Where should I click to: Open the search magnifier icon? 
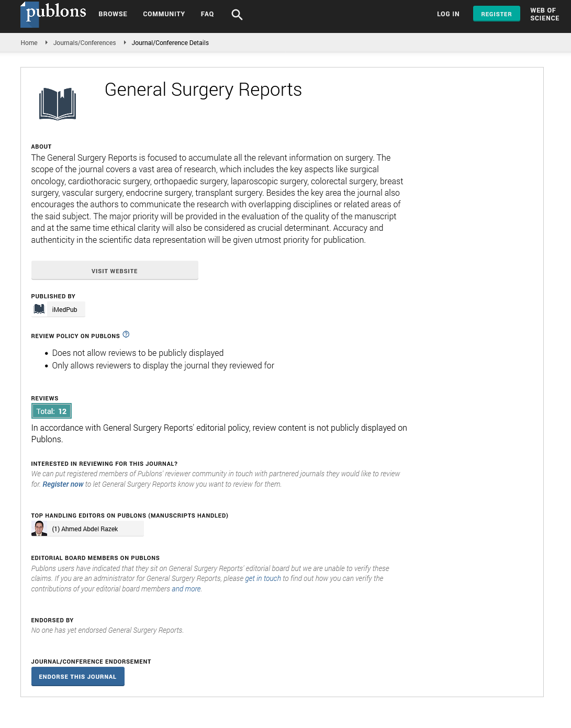[x=237, y=15]
